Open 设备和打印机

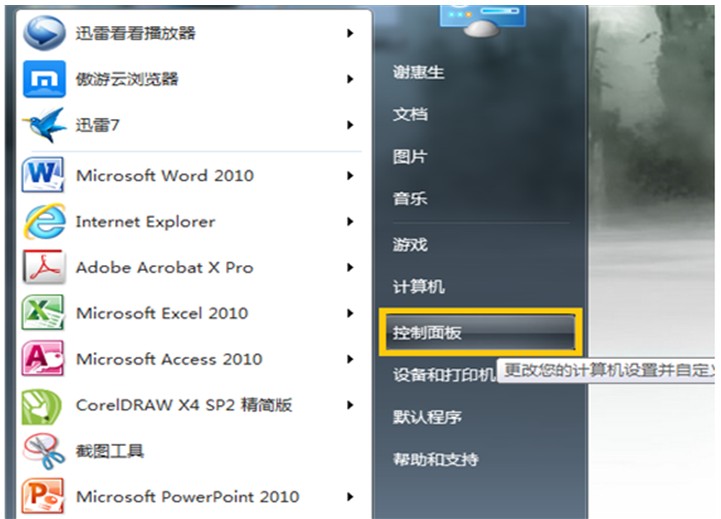[444, 375]
